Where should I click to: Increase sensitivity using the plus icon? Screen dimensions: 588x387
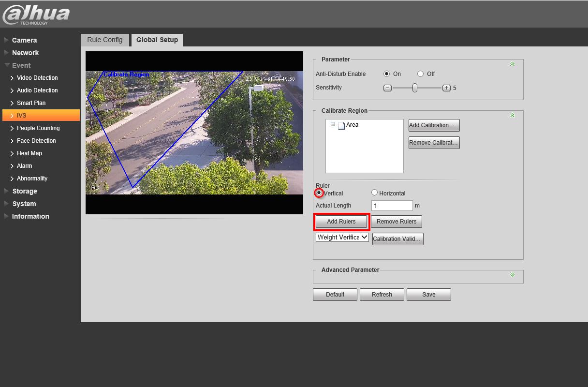[446, 88]
